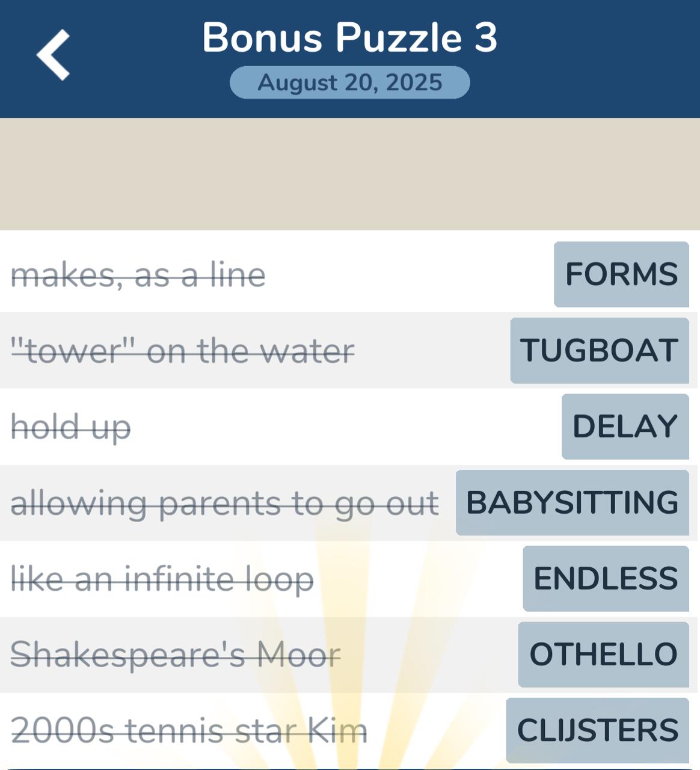Viewport: 700px width, 770px height.
Task: Tap the OTHELLO answer tile
Action: click(603, 654)
